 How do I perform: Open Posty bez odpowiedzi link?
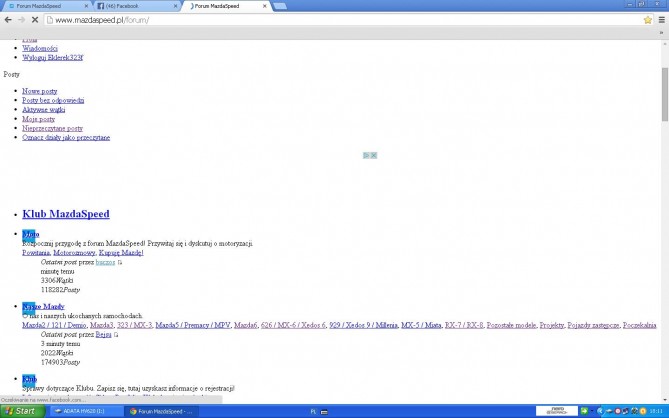(53, 100)
